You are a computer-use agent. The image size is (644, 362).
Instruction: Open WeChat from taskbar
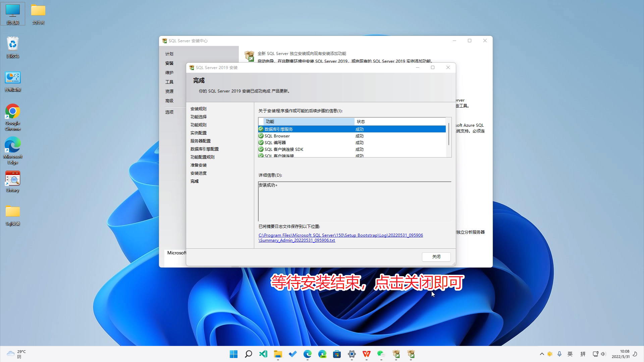(x=381, y=354)
